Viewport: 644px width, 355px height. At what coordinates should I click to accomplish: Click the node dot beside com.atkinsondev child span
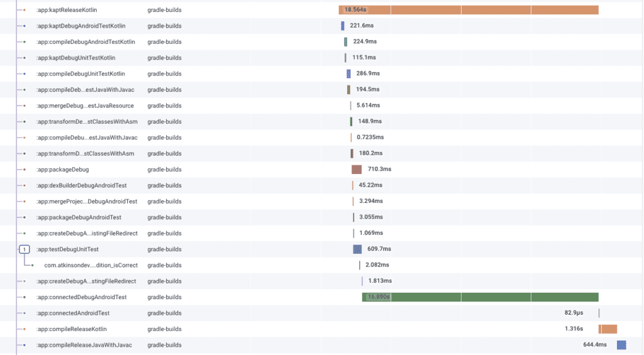click(32, 265)
